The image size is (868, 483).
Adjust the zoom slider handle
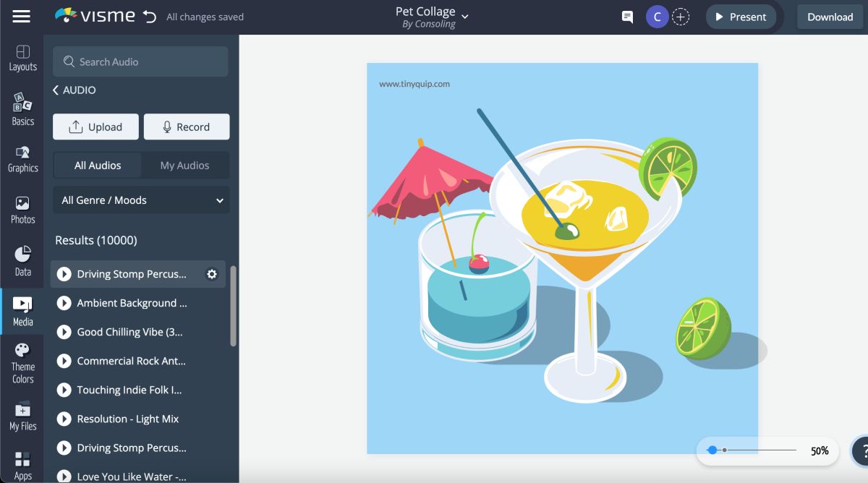(712, 450)
